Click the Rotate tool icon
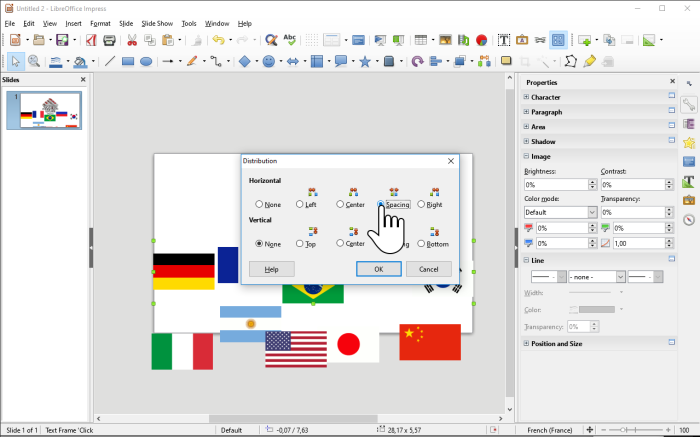The height and width of the screenshot is (437, 700). 417,62
